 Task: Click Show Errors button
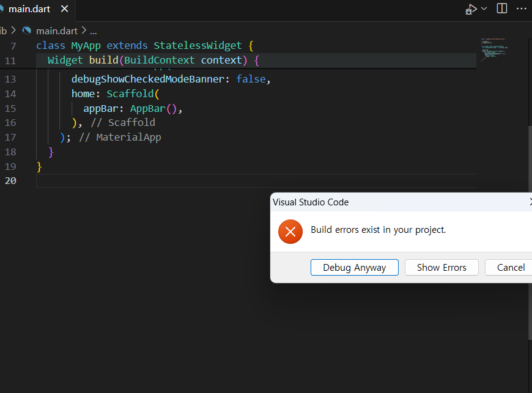click(x=441, y=268)
